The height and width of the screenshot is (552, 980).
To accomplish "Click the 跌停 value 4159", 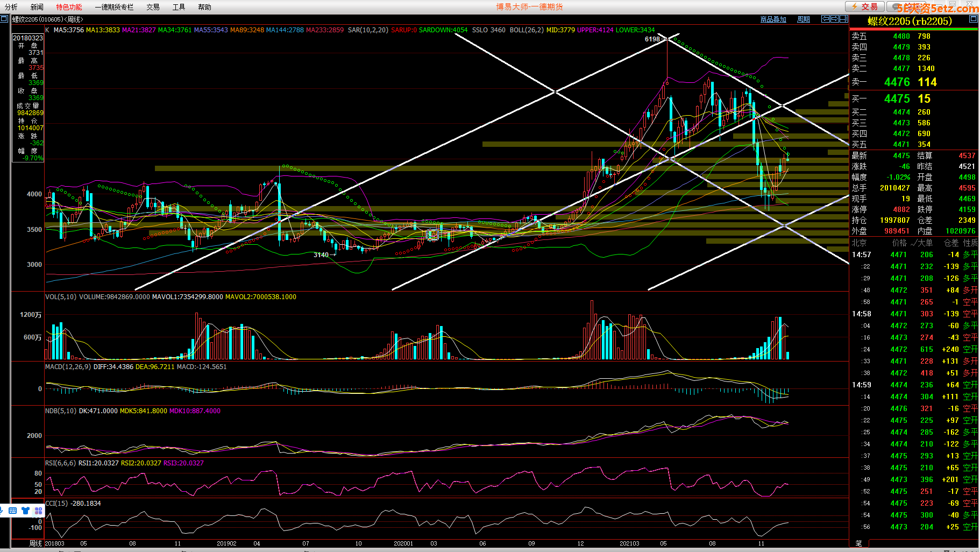I will [x=967, y=209].
